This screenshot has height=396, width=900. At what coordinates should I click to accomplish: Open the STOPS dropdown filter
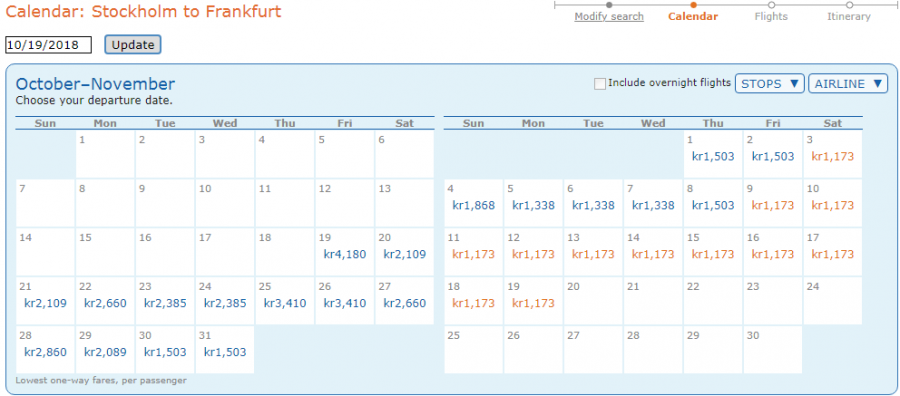point(770,84)
